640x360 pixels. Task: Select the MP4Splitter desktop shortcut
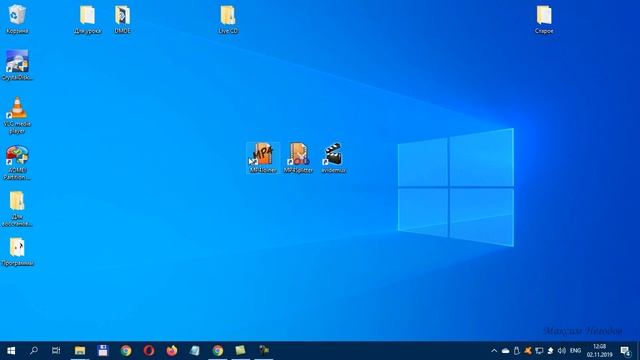298,158
